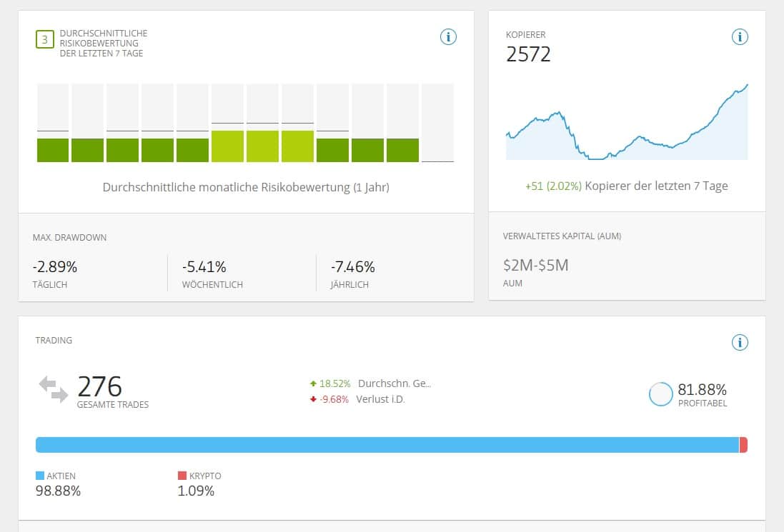Select the profitable percentage circle icon
Image resolution: width=784 pixels, height=532 pixels.
(x=661, y=394)
